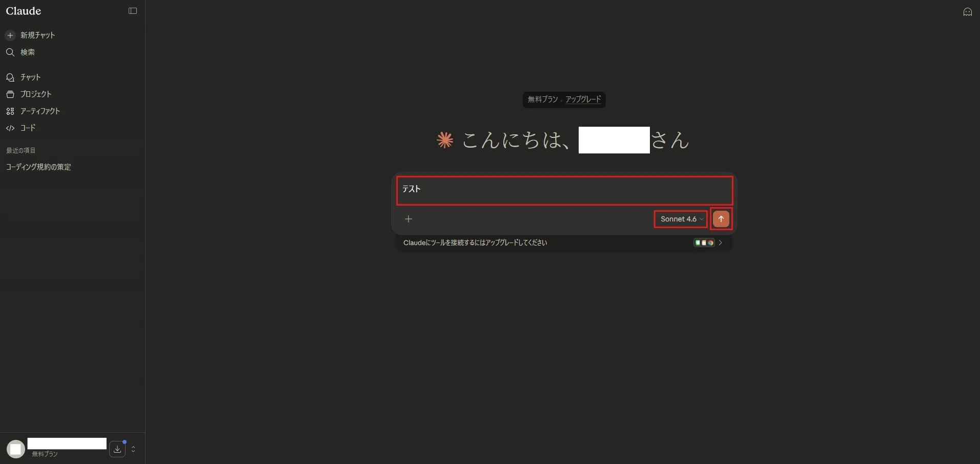
Task: Click the Claude starburst logo beside the greeting
Action: 445,140
